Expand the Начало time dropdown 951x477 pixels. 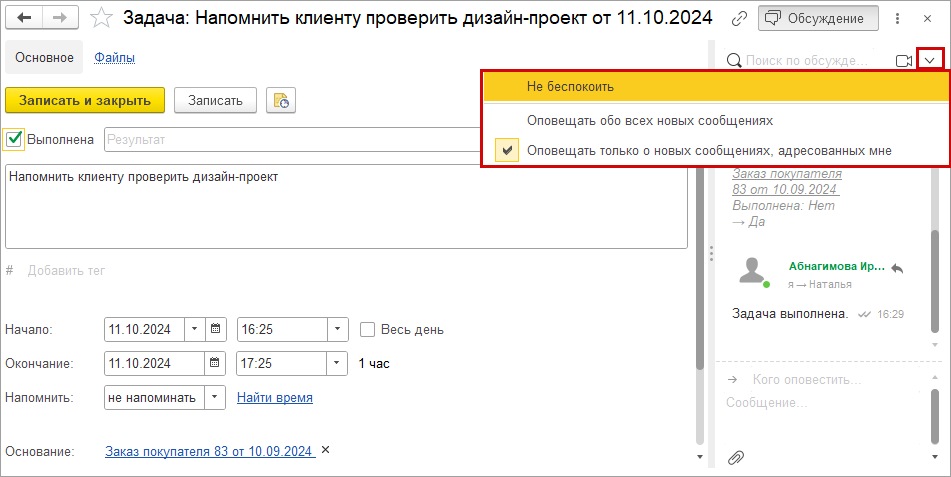(x=337, y=329)
